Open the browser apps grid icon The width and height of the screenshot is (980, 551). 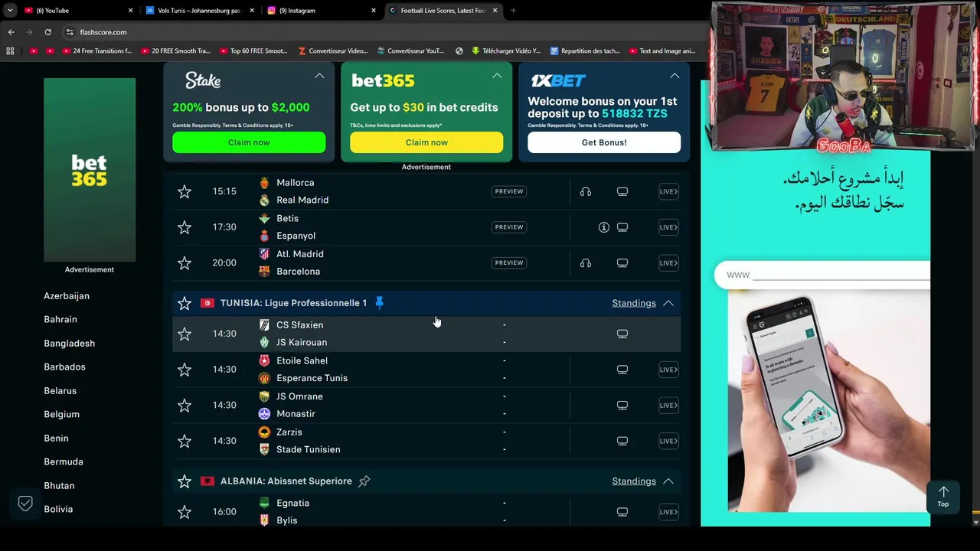coord(10,51)
